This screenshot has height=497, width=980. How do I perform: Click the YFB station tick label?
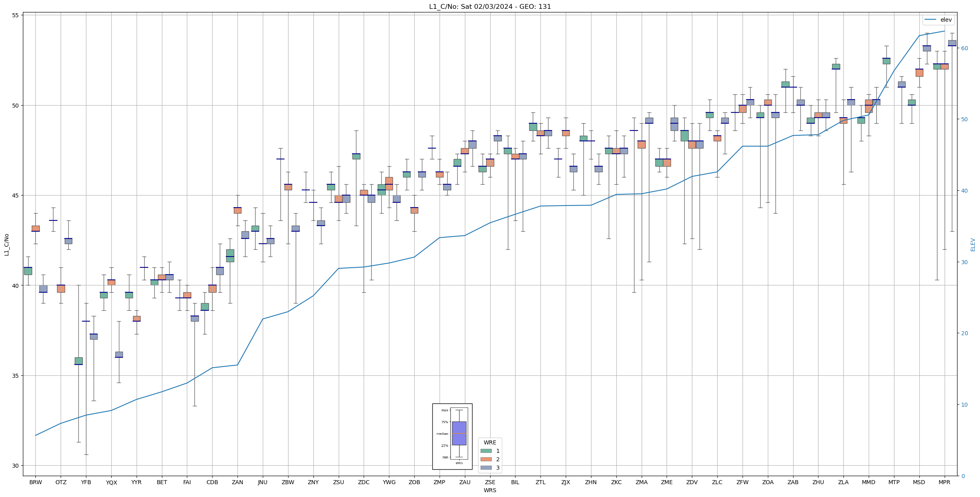pyautogui.click(x=86, y=482)
